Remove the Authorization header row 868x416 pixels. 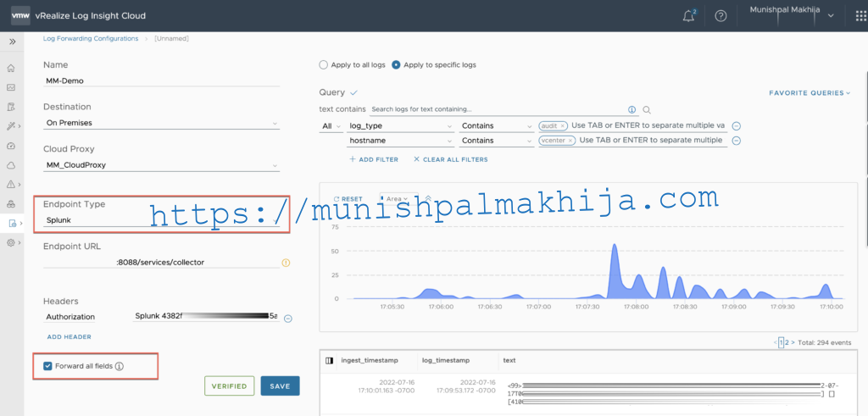click(x=288, y=318)
